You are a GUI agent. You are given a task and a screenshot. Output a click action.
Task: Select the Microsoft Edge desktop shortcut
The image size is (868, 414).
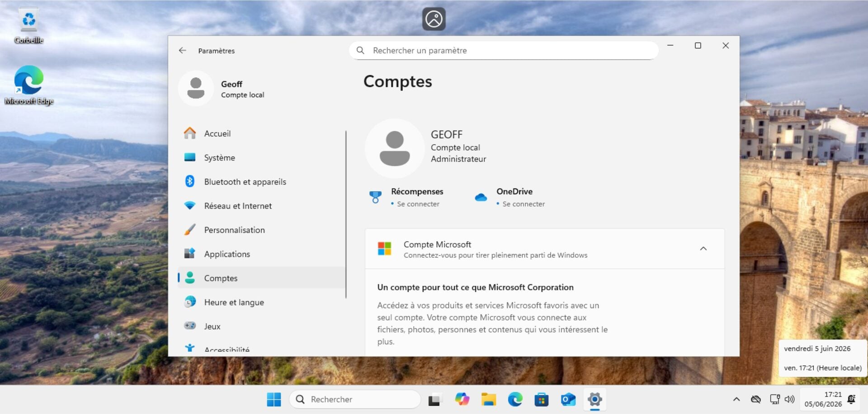pos(29,85)
